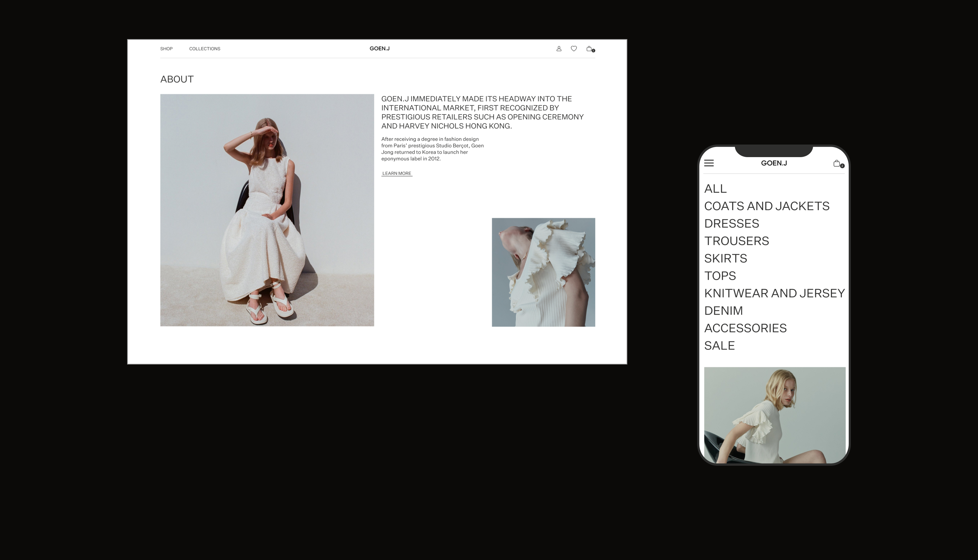Select the DRESSES category
This screenshot has width=978, height=560.
click(731, 223)
